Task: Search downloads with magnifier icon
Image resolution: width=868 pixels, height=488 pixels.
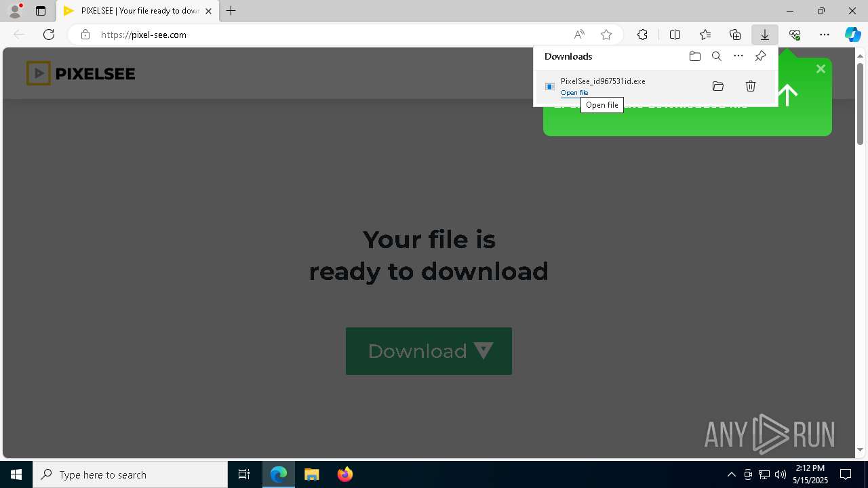Action: pos(717,56)
